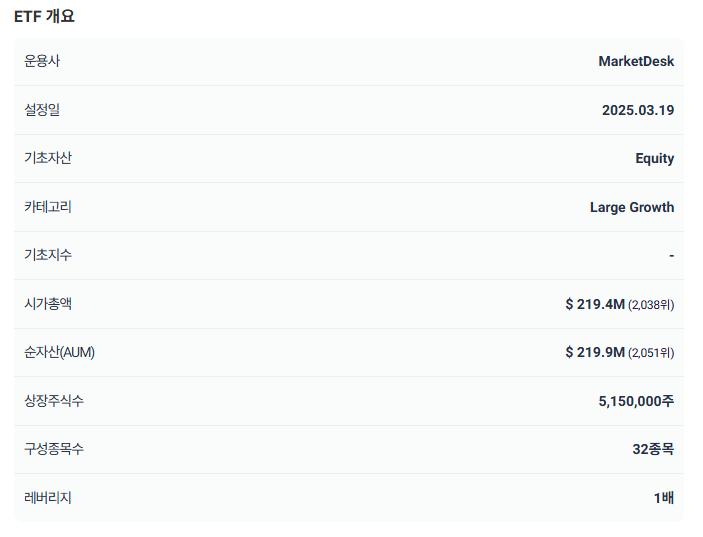Select the Equity asset value

coord(655,159)
